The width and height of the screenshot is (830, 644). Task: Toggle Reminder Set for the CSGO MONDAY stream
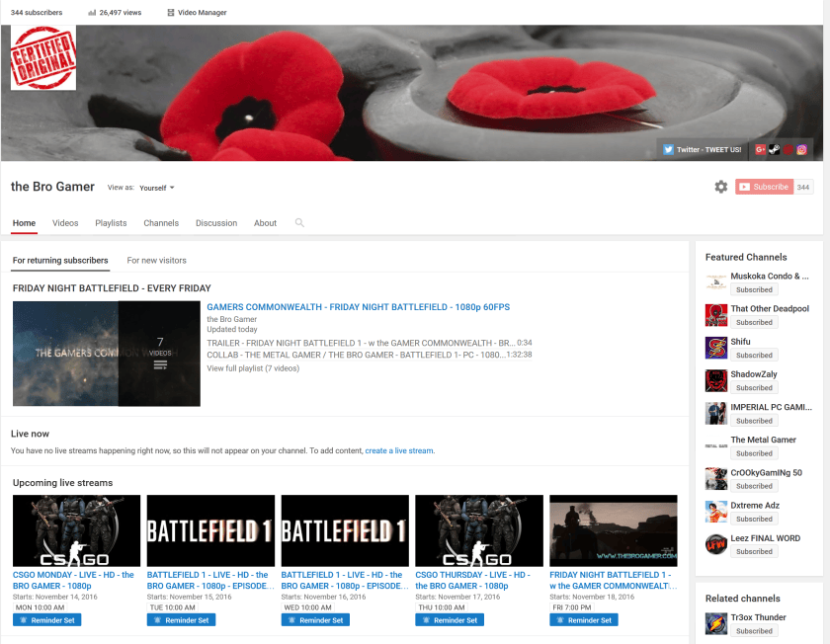pos(47,620)
